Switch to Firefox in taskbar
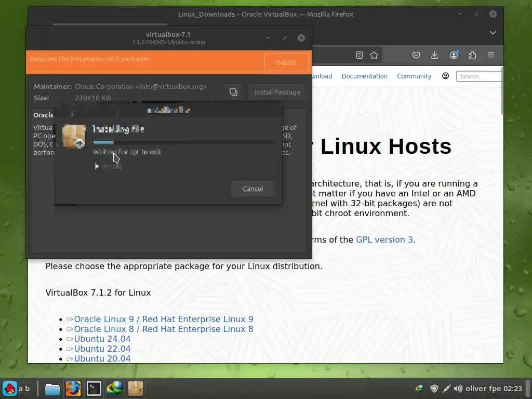 click(x=73, y=389)
